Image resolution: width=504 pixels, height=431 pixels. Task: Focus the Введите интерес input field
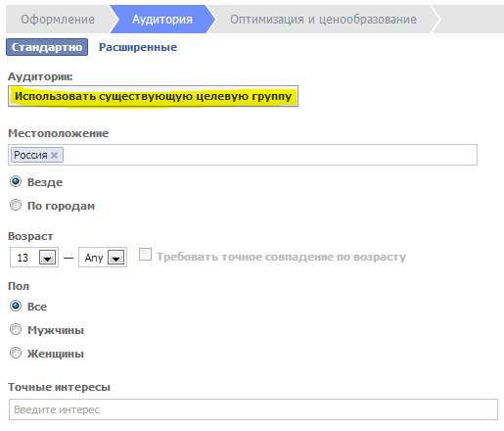point(253,409)
